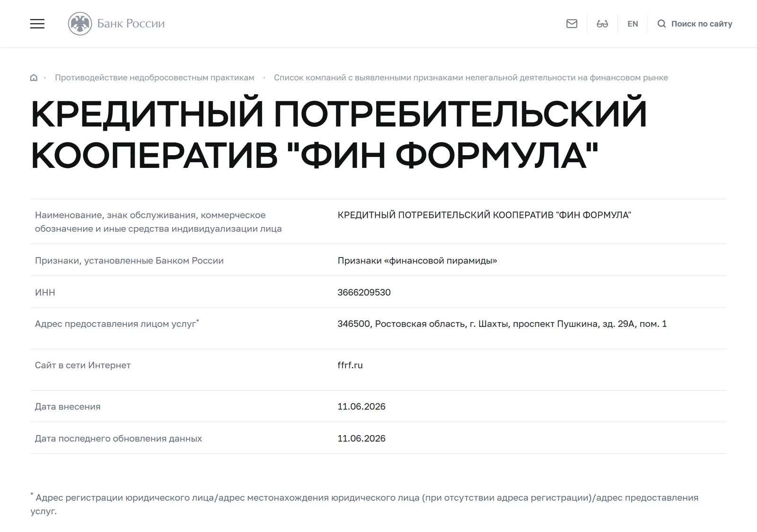Click the website value ffrf.ru
The height and width of the screenshot is (532, 757).
click(350, 365)
